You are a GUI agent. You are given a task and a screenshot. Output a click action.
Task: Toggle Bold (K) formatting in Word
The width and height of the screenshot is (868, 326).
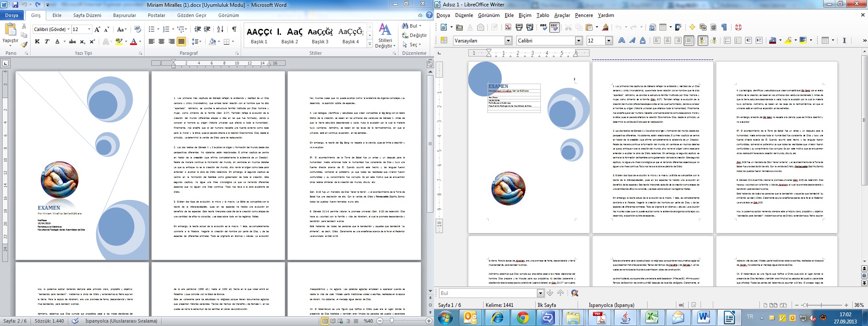(37, 42)
